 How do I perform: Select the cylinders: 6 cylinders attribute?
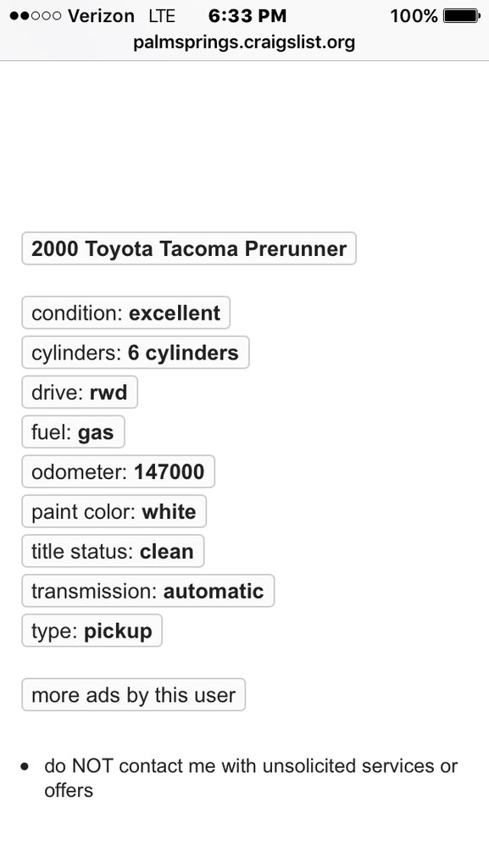point(136,353)
